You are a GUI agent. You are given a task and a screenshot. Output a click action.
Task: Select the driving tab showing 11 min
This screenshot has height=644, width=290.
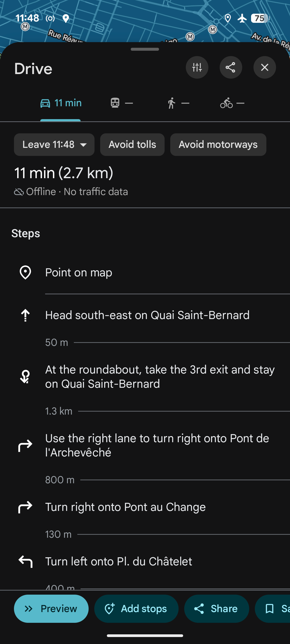click(x=61, y=103)
